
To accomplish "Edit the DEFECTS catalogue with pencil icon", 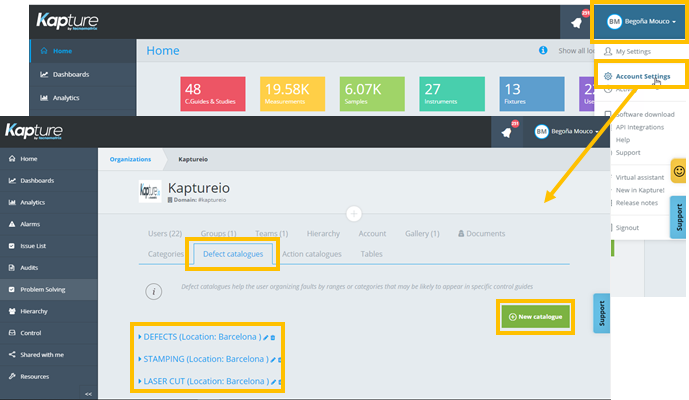I will pos(266,338).
